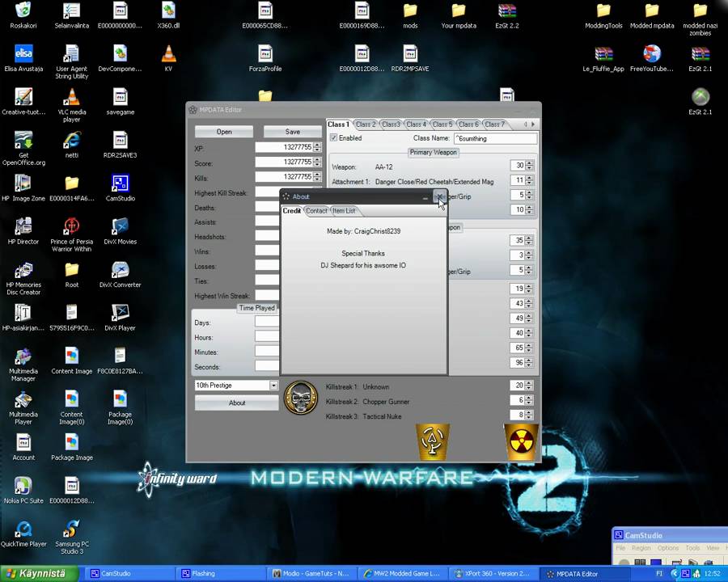The width and height of the screenshot is (728, 582).
Task: Switch to the Class 2 tab
Action: (366, 124)
